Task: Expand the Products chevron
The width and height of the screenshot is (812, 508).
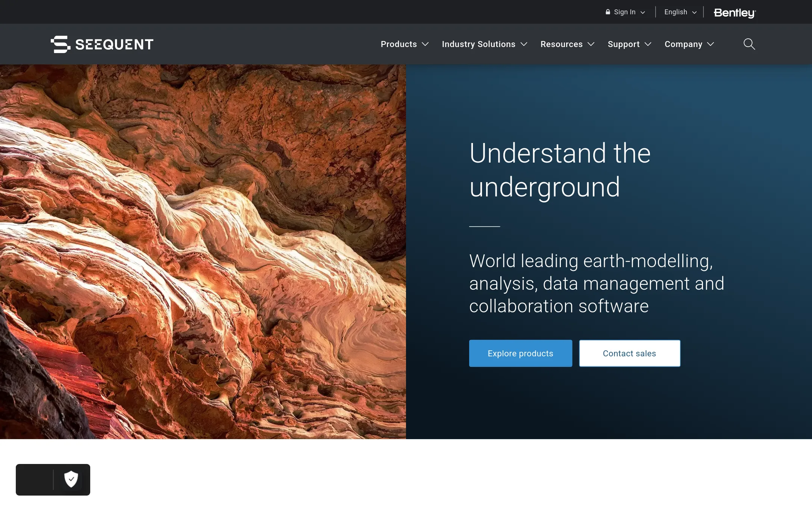Action: (425, 44)
